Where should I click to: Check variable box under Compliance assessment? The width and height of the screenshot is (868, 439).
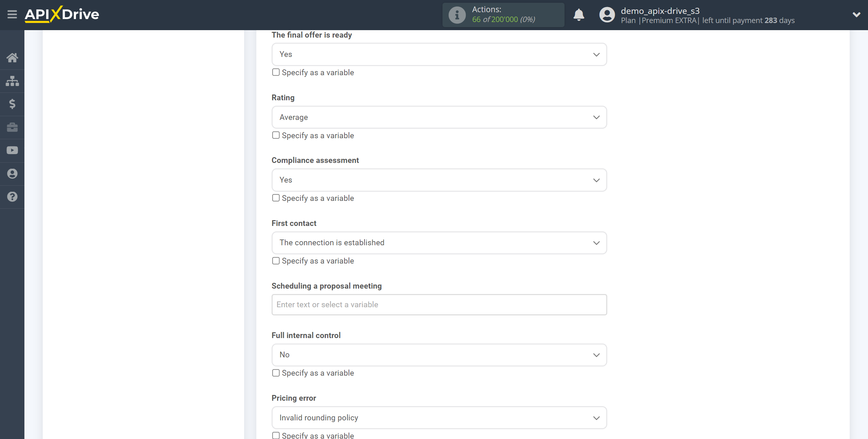(276, 198)
